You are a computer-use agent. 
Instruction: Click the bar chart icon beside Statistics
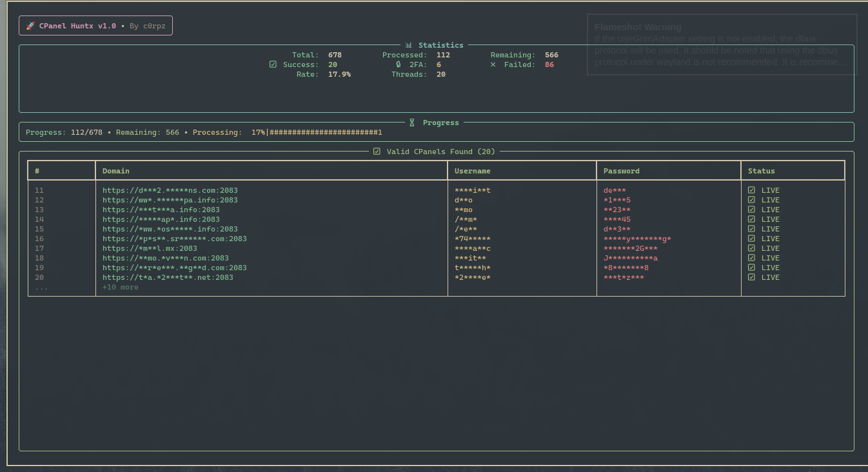click(x=409, y=45)
